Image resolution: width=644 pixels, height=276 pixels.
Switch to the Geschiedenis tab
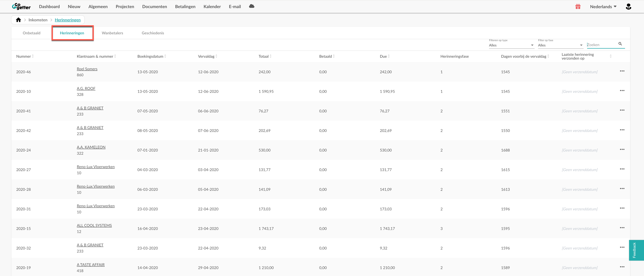[153, 33]
